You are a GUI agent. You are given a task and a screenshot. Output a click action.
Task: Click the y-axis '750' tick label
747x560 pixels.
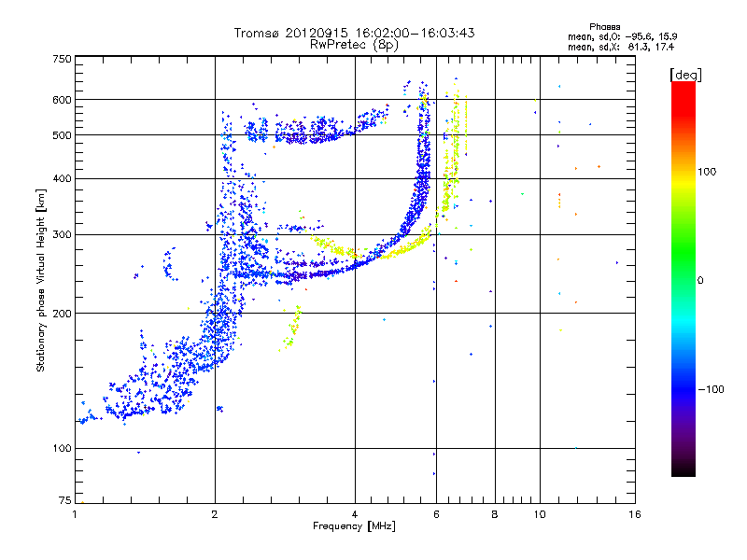(x=62, y=59)
